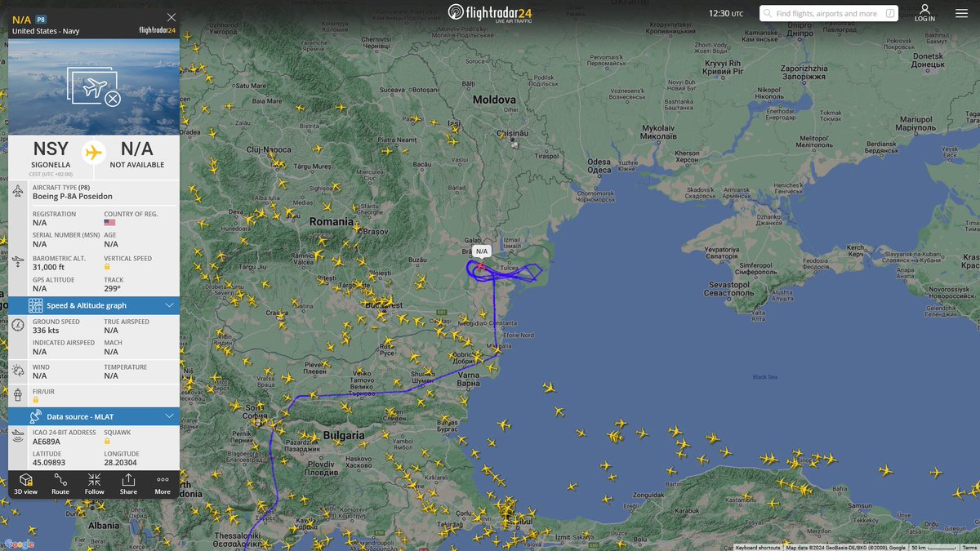Open Keyboard shortcuts link on map
The width and height of the screenshot is (980, 551).
point(758,548)
